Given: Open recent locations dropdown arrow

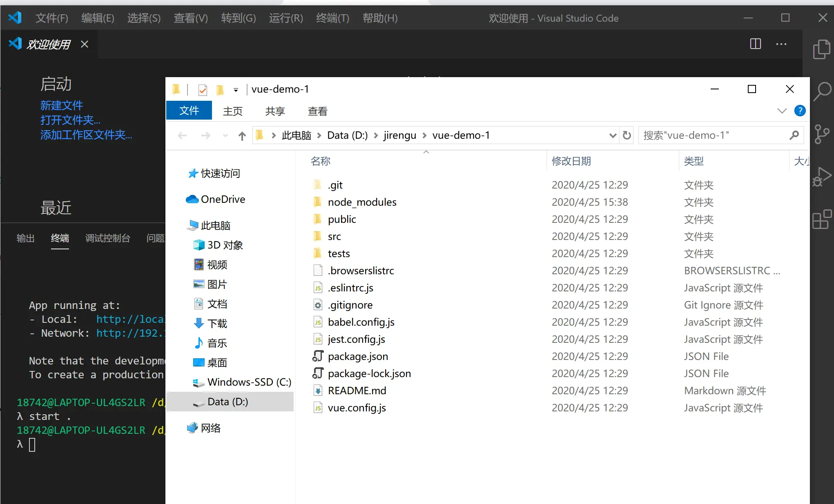Looking at the screenshot, I should tap(225, 135).
